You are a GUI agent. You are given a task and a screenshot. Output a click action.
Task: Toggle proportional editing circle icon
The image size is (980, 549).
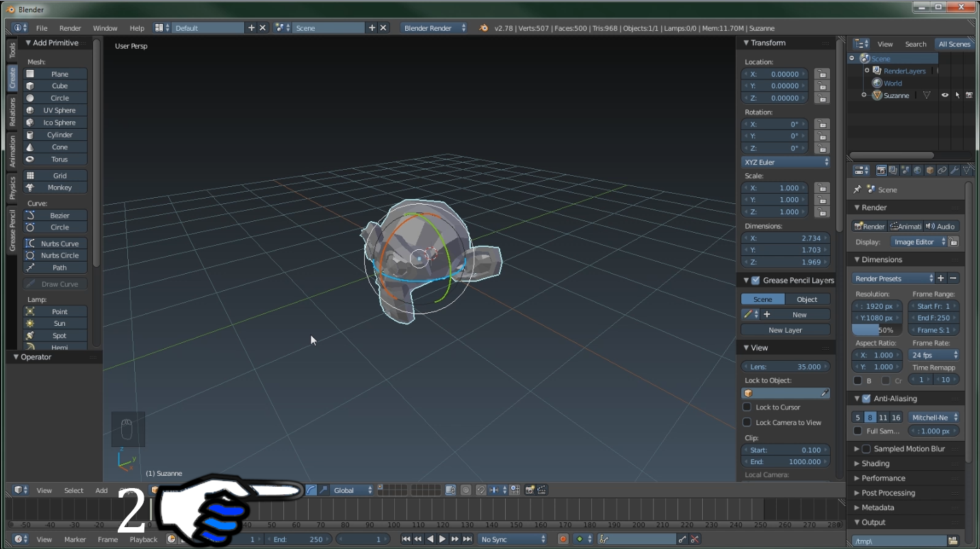[465, 490]
